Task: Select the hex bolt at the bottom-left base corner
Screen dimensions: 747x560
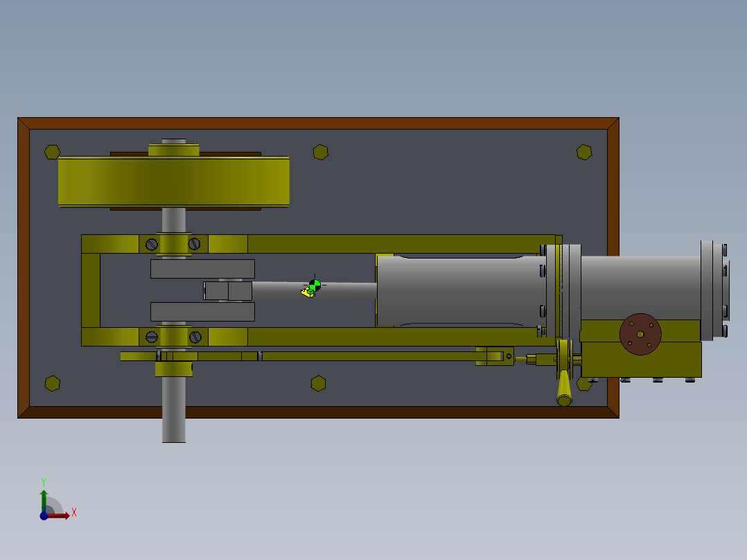Action: (53, 383)
